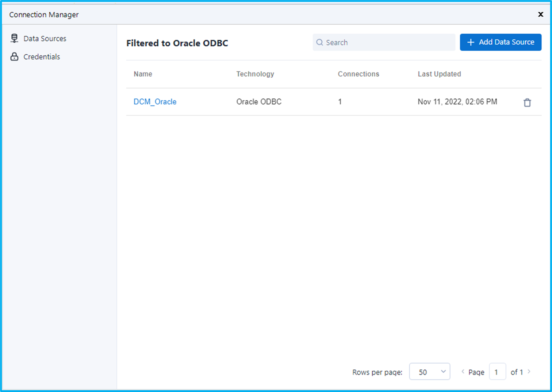Select the trash can icon in the table row
The image size is (552, 392).
click(x=527, y=102)
